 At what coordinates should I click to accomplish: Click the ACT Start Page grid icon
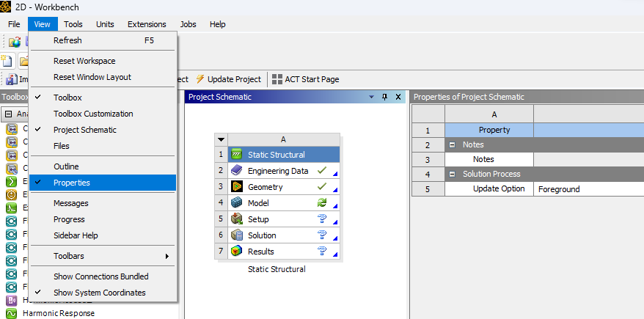tap(277, 79)
